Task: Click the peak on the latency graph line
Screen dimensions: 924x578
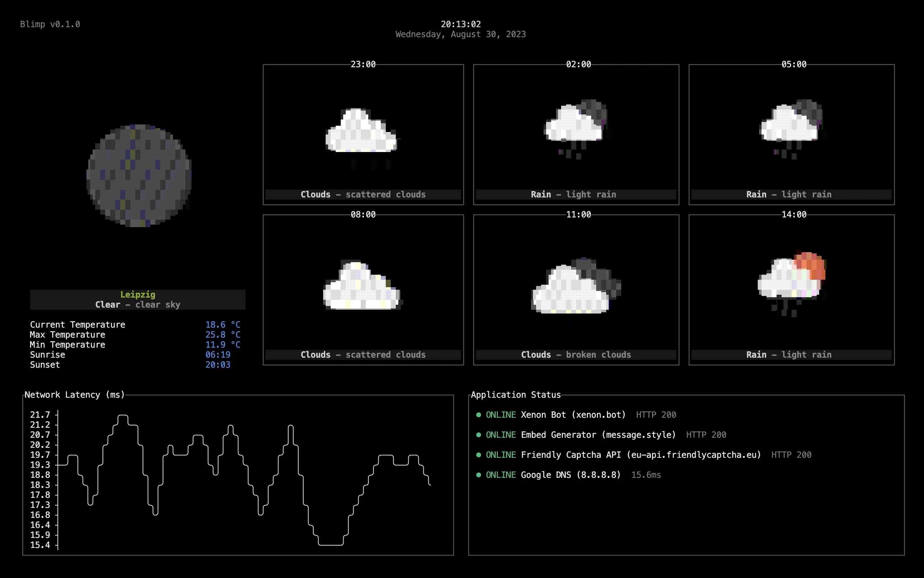Action: pyautogui.click(x=123, y=415)
